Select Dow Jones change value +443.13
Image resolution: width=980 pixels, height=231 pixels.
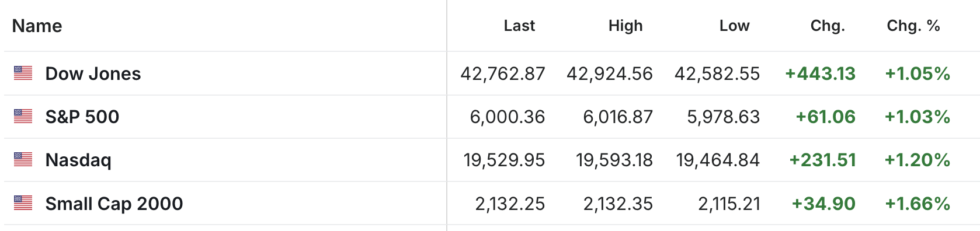[821, 73]
